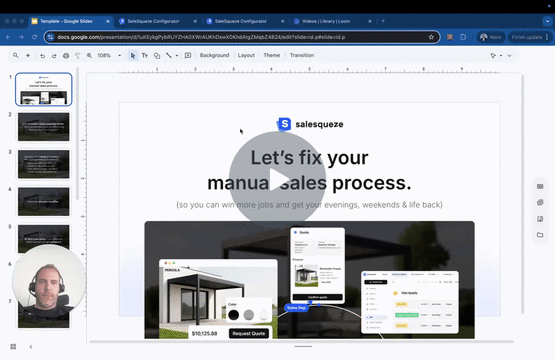Select slide 3 thumbnail
Screen dimensions: 555x360
coord(44,164)
